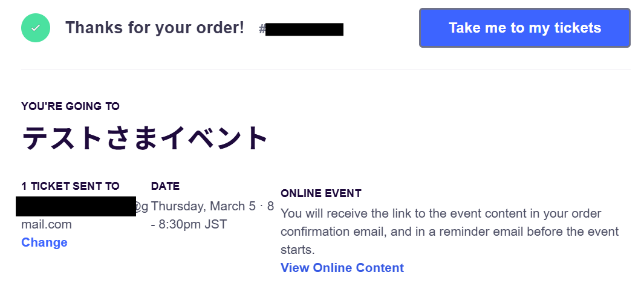Click the redacted email address block
Screen dimensions: 644x298
[x=76, y=206]
